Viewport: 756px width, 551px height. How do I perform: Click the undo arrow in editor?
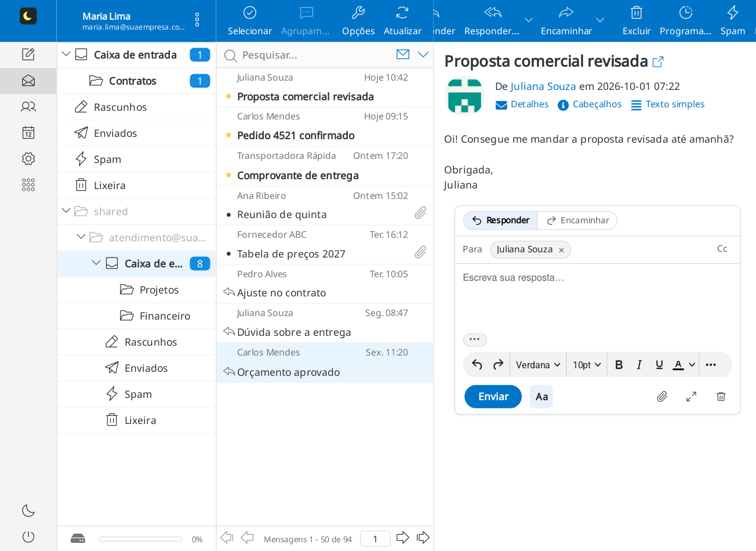pyautogui.click(x=477, y=365)
